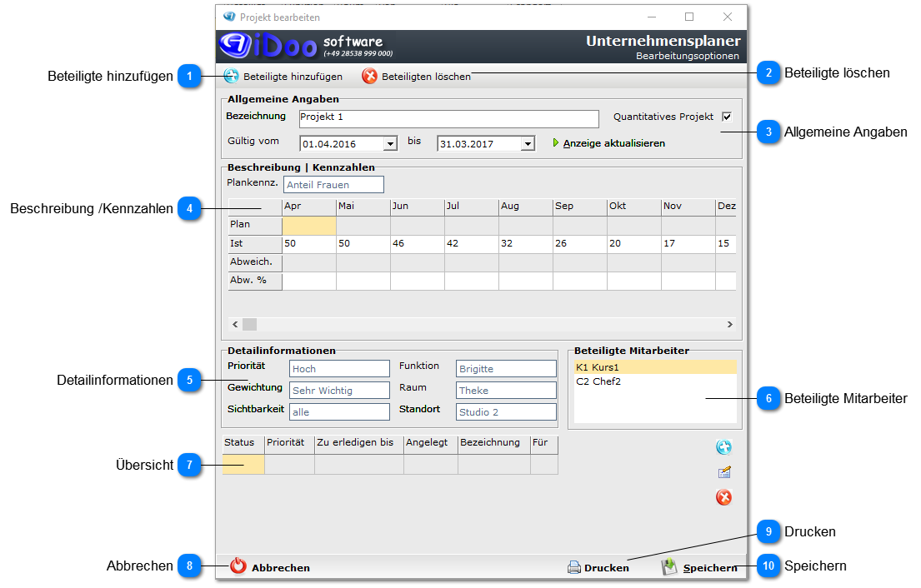Click the Plan row header
This screenshot has height=588, width=921.
(x=255, y=226)
